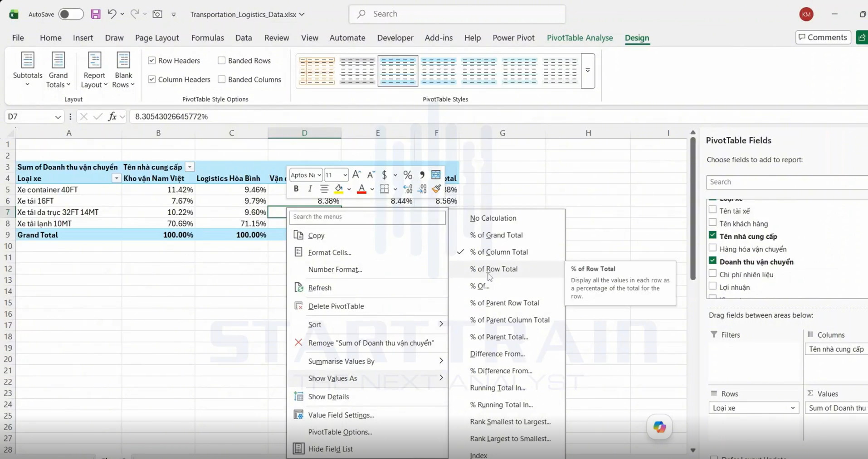Expand the PivotTable Styles gallery arrow
868x459 pixels.
coord(588,70)
